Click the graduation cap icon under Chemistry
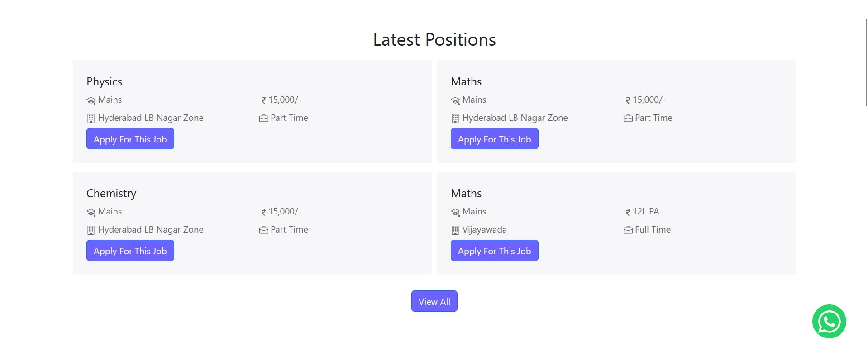 click(91, 212)
